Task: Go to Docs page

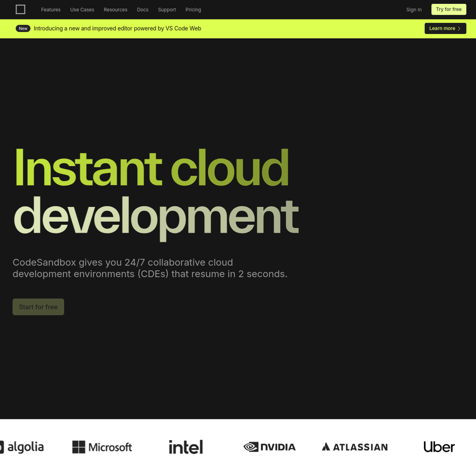Action: pos(143,10)
